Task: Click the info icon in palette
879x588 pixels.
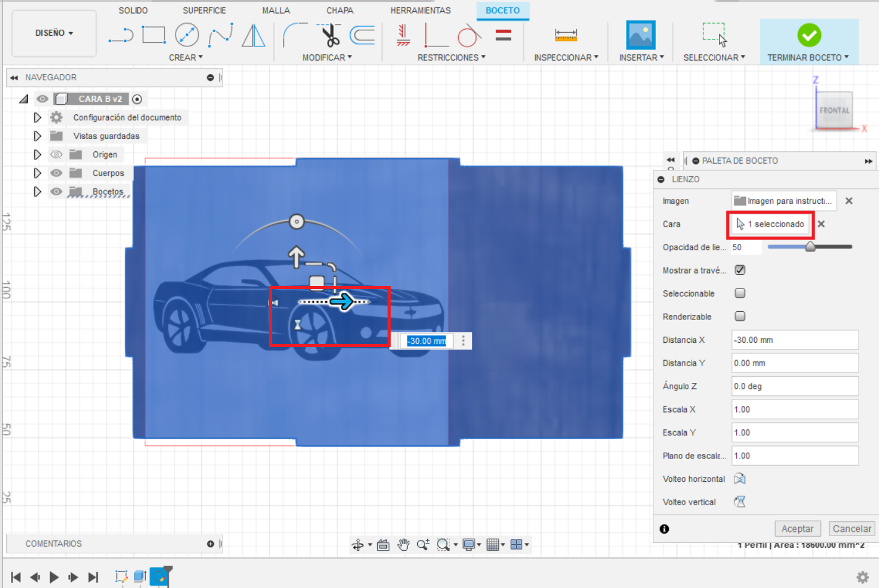Action: point(665,529)
